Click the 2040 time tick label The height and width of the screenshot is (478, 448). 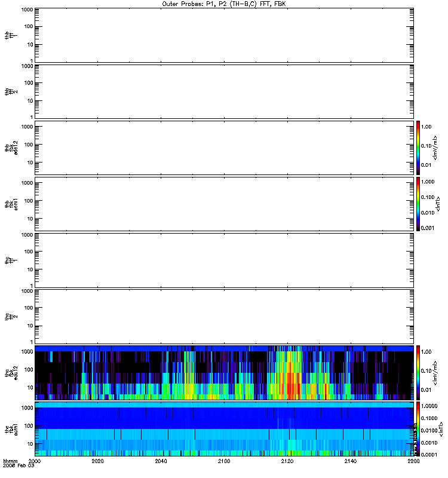click(x=161, y=461)
